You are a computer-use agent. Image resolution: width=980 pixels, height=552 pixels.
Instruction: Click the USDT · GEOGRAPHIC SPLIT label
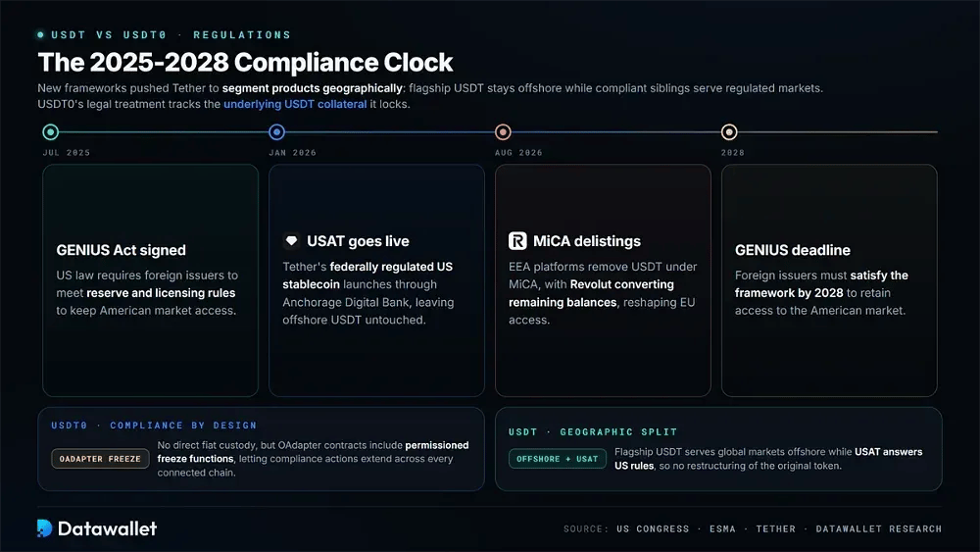click(x=593, y=432)
